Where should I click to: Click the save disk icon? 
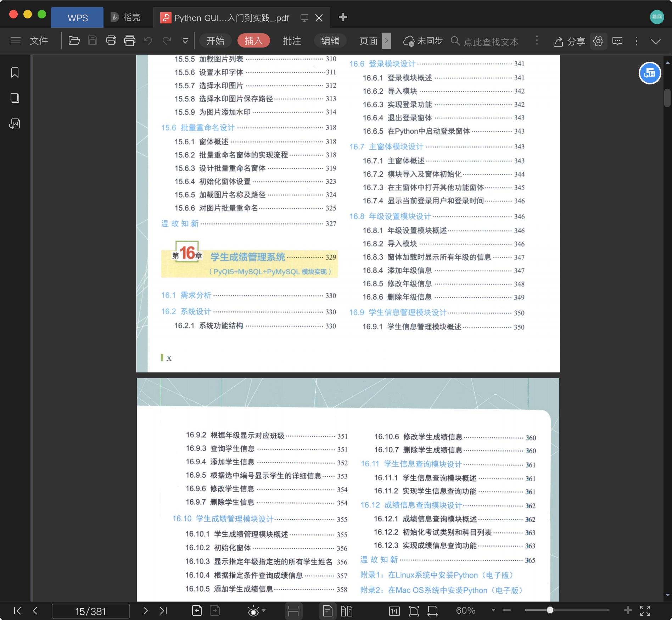(x=93, y=40)
